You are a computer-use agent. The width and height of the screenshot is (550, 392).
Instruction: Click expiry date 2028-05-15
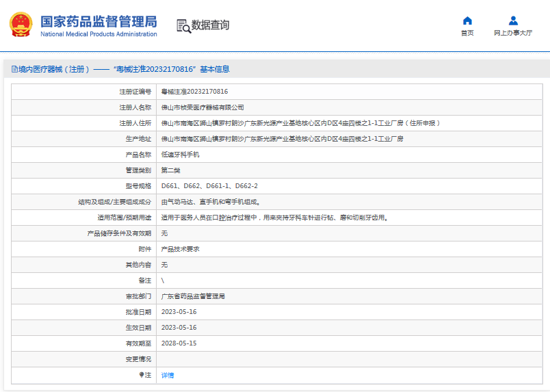179,343
